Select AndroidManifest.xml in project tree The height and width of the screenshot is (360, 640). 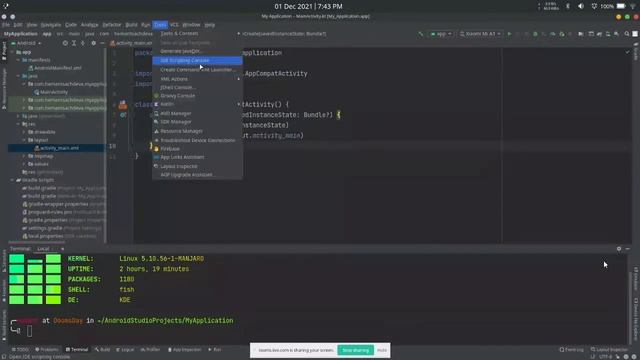[55, 68]
